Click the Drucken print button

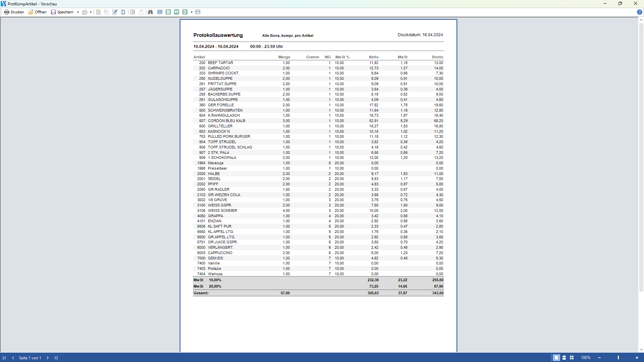(x=14, y=12)
